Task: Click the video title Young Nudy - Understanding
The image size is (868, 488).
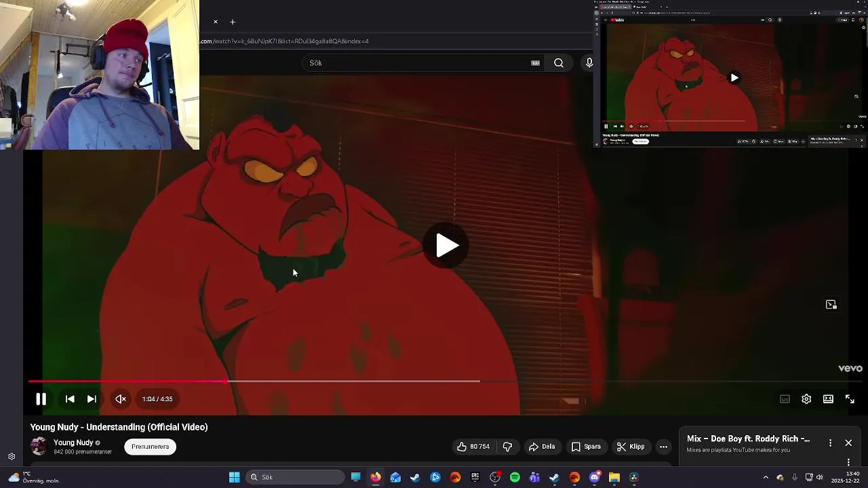Action: tap(119, 427)
